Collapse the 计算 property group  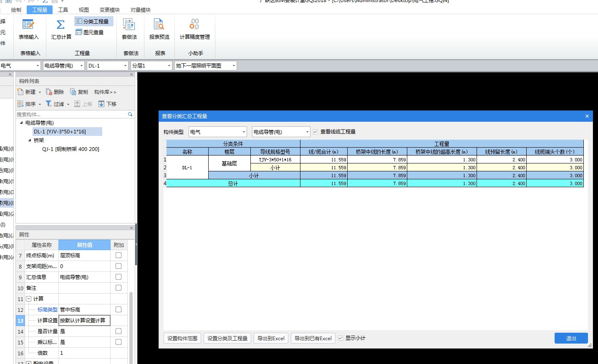coord(29,299)
